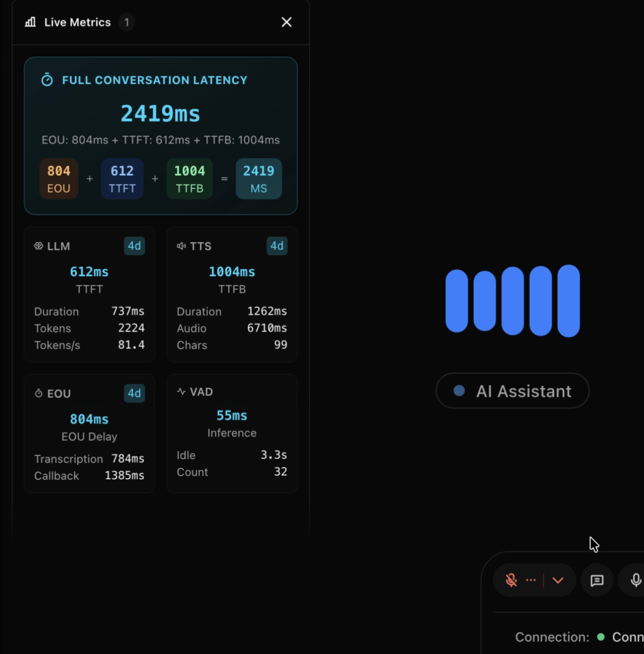Viewport: 644px width, 654px height.
Task: Click the 804 EOU breakdown badge
Action: click(x=59, y=179)
